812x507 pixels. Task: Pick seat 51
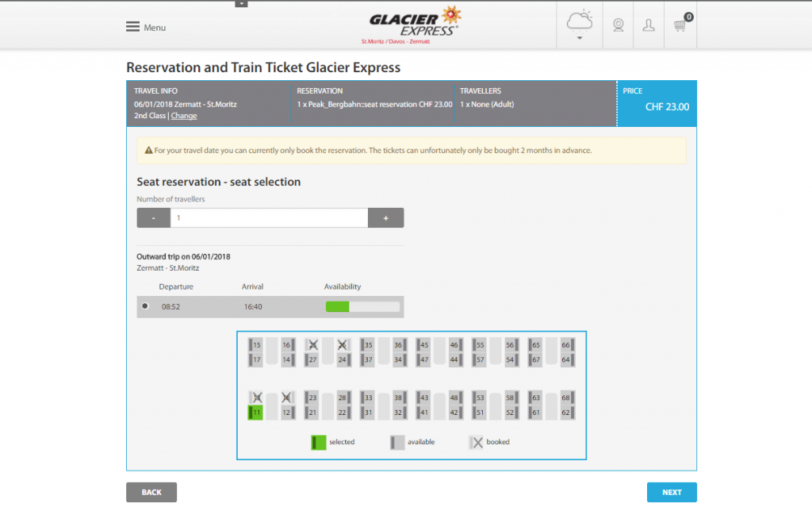[479, 412]
